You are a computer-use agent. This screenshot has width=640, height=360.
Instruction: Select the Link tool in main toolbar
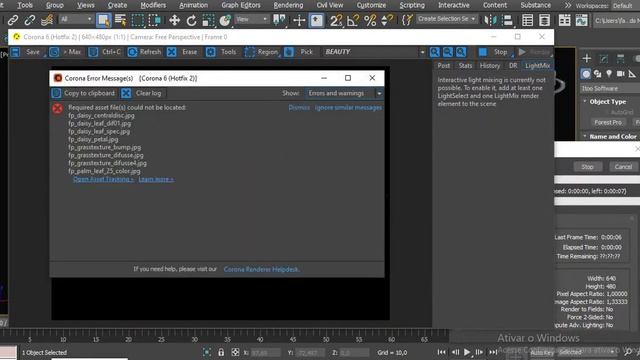[13, 20]
